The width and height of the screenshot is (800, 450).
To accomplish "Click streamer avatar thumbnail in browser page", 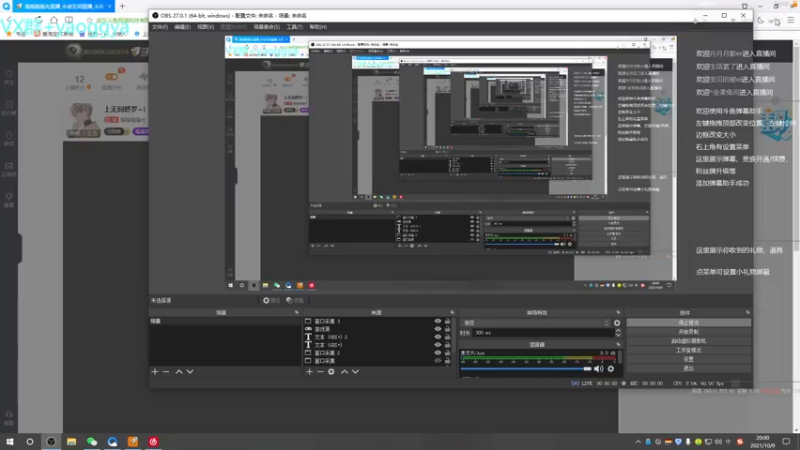I will [x=84, y=120].
